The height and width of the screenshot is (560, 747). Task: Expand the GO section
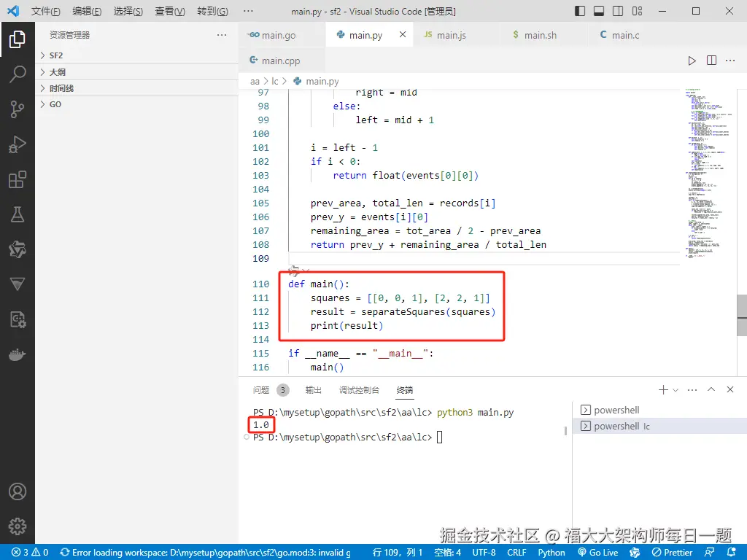[x=136, y=104]
